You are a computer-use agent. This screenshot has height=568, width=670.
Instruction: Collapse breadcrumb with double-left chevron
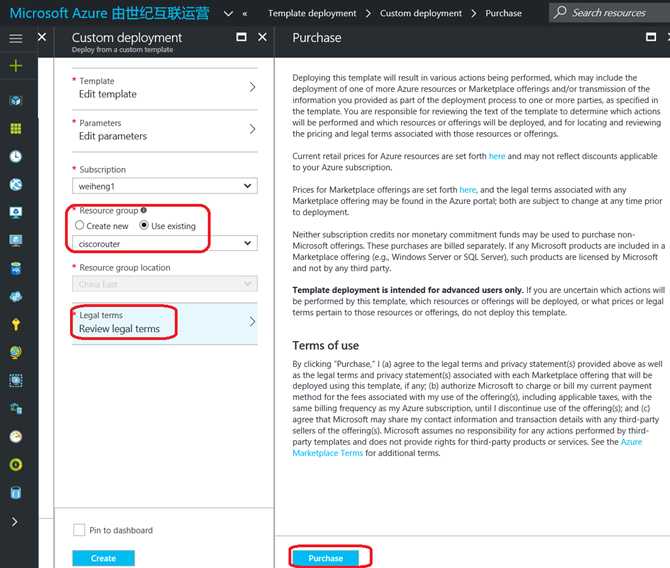[245, 14]
